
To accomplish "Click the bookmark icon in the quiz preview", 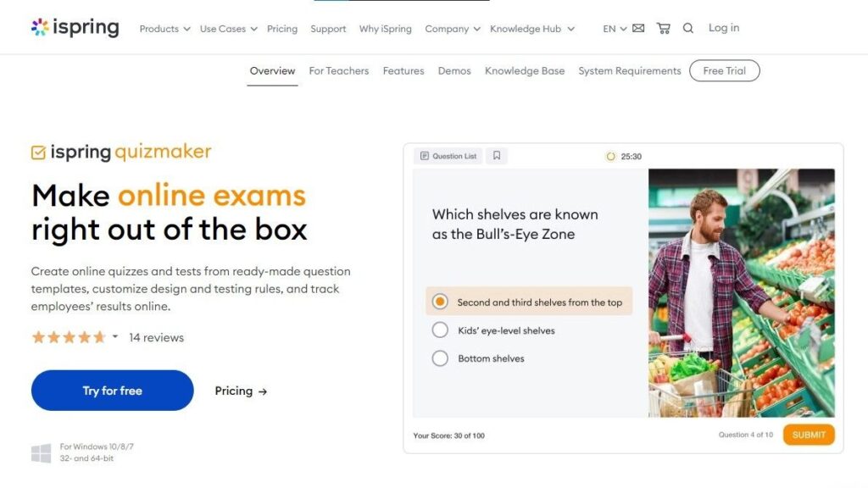I will click(x=497, y=156).
